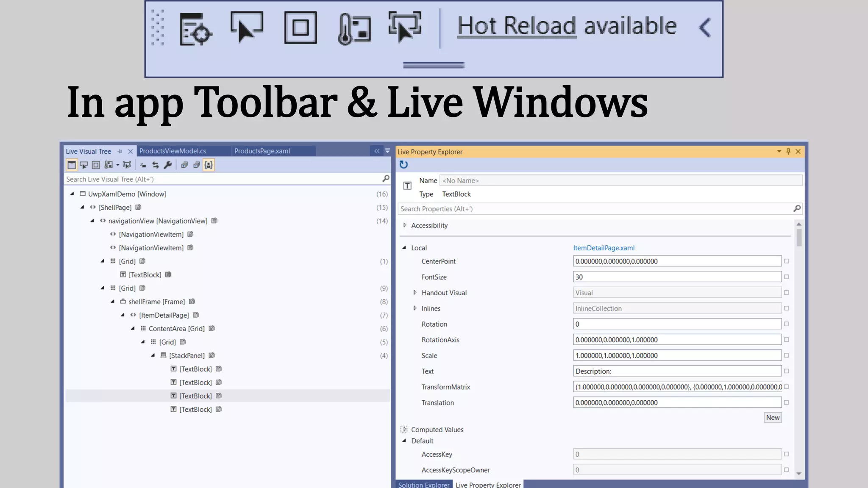Toggle Show Just My XAML button

(209, 165)
